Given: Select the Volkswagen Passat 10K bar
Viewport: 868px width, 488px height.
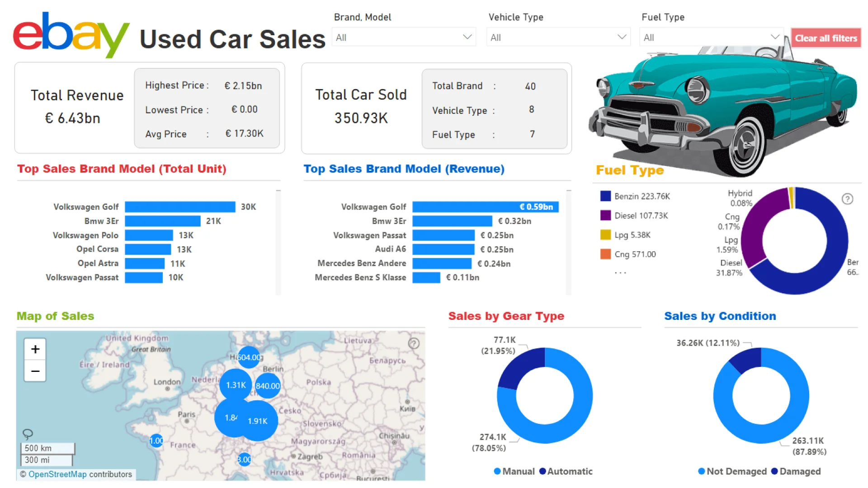Looking at the screenshot, I should pos(144,277).
